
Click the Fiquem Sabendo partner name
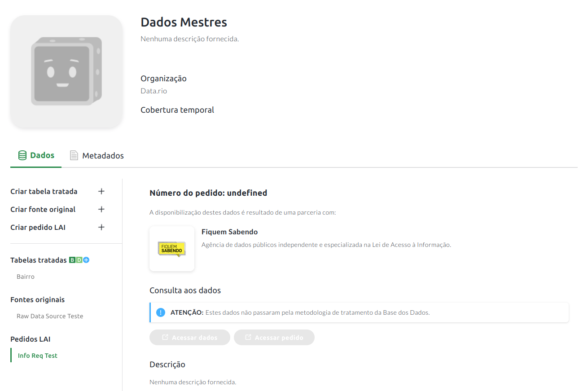[230, 232]
